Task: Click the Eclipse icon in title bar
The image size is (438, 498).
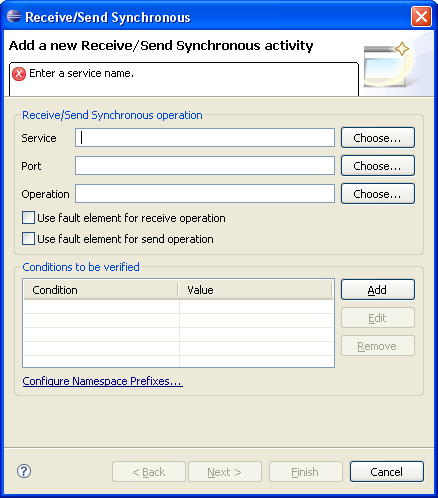Action: tap(14, 16)
